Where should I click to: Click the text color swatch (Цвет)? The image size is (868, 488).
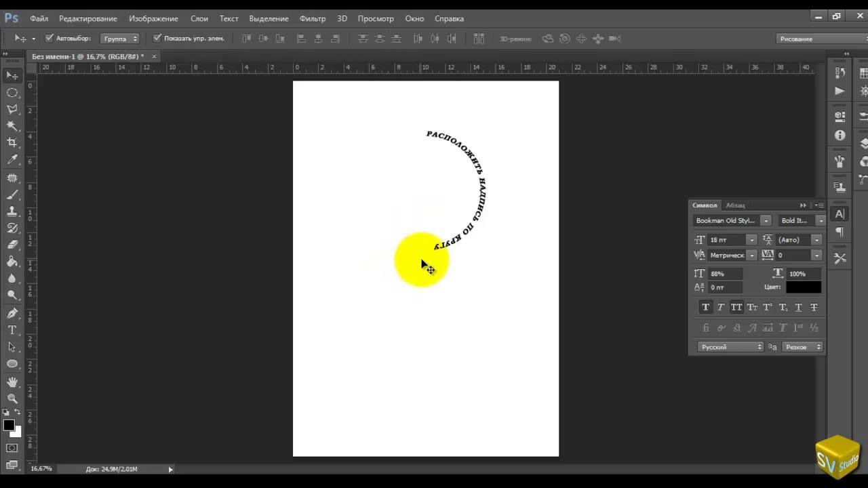[x=804, y=287]
